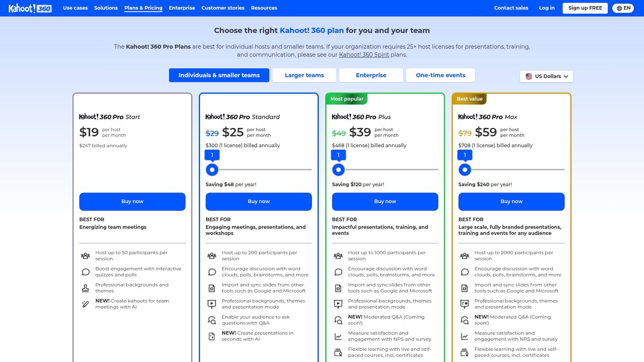644x362 pixels.
Task: Buy the Kahoot! 360 Pro Start plan
Action: [x=132, y=202]
